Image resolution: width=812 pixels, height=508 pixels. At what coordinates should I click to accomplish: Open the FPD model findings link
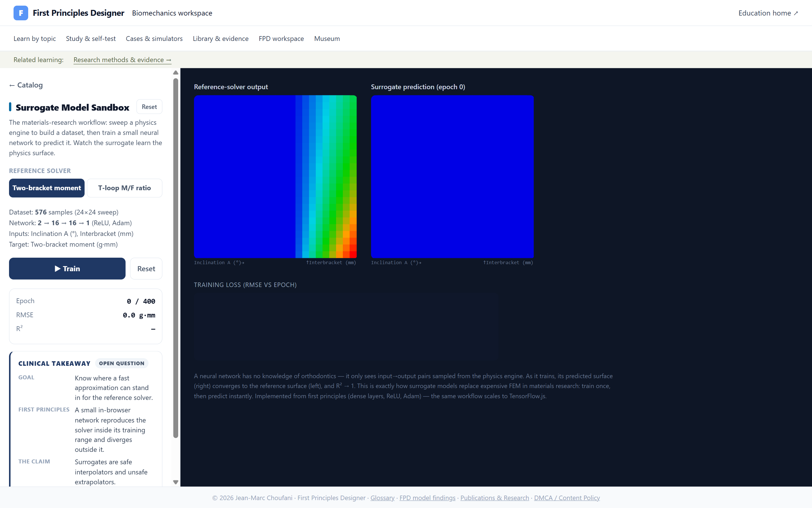click(x=427, y=498)
